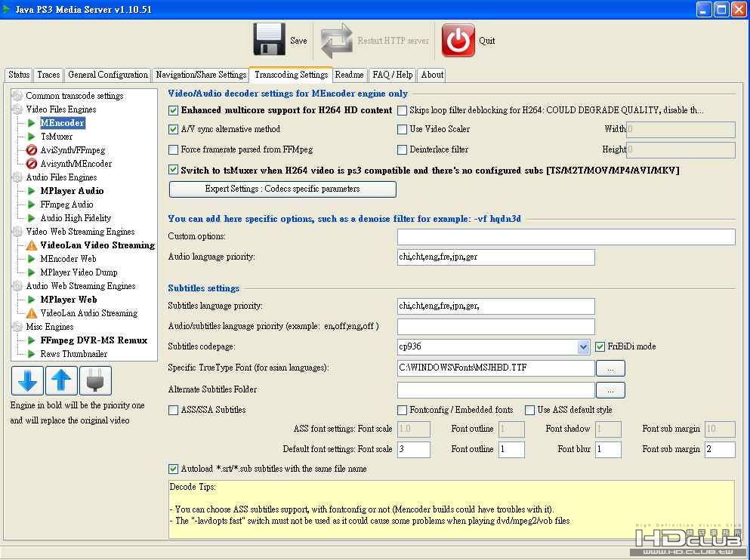Click the red forbidden icon beside AviSynth/FFmpeg
Image resolution: width=750 pixels, height=560 pixels.
[x=32, y=150]
